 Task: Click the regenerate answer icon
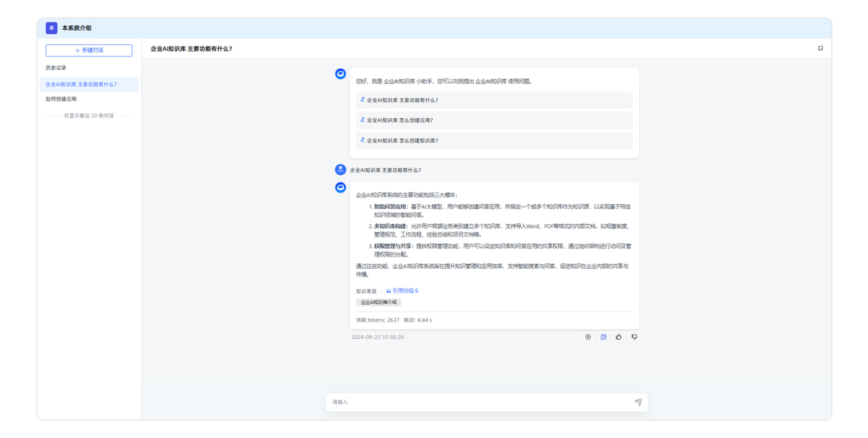[x=588, y=337]
